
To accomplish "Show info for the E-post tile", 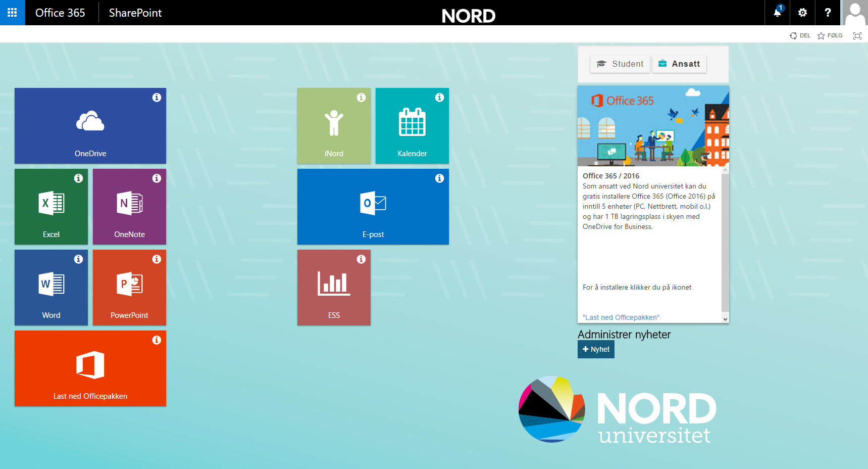I will [x=439, y=178].
